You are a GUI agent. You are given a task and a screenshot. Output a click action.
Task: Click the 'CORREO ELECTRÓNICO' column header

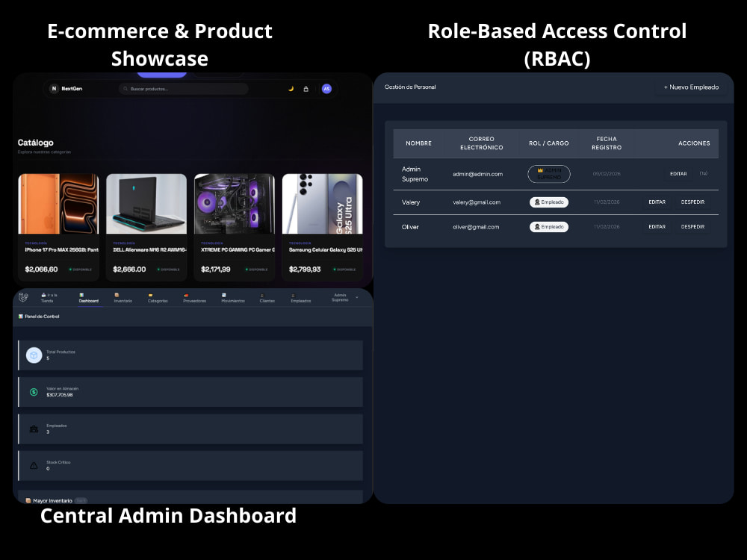pos(482,143)
